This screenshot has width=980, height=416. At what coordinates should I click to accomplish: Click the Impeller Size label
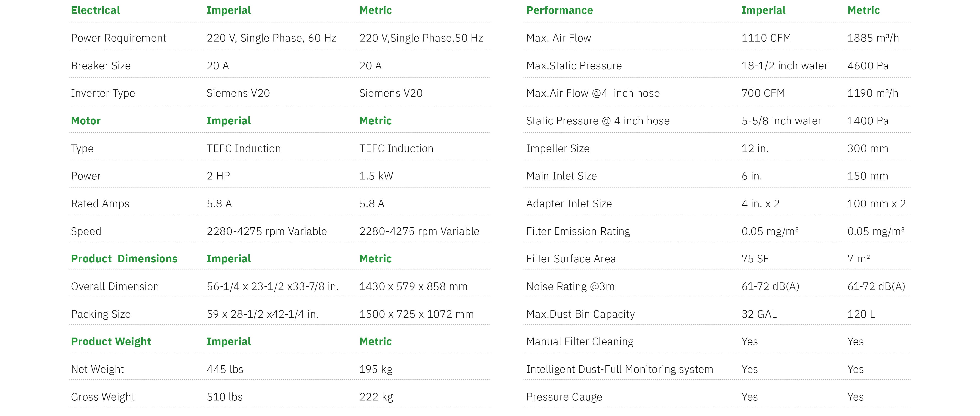click(558, 148)
